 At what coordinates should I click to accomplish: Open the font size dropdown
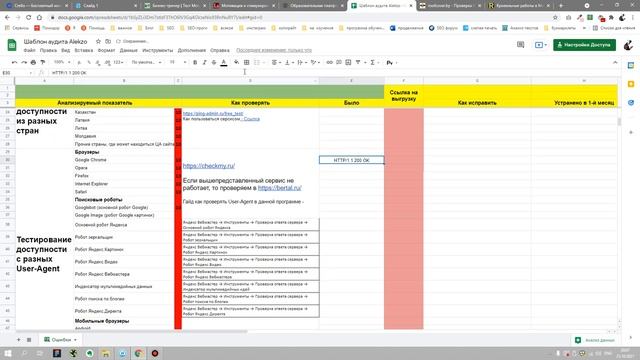(178, 62)
